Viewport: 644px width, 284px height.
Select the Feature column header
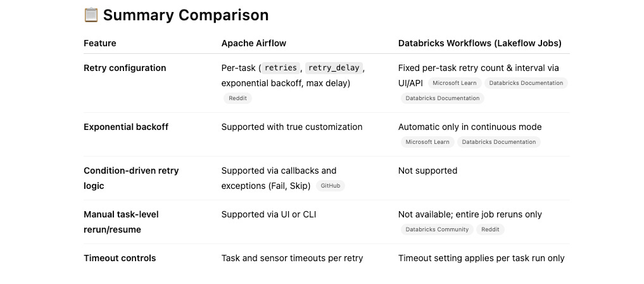(x=100, y=43)
